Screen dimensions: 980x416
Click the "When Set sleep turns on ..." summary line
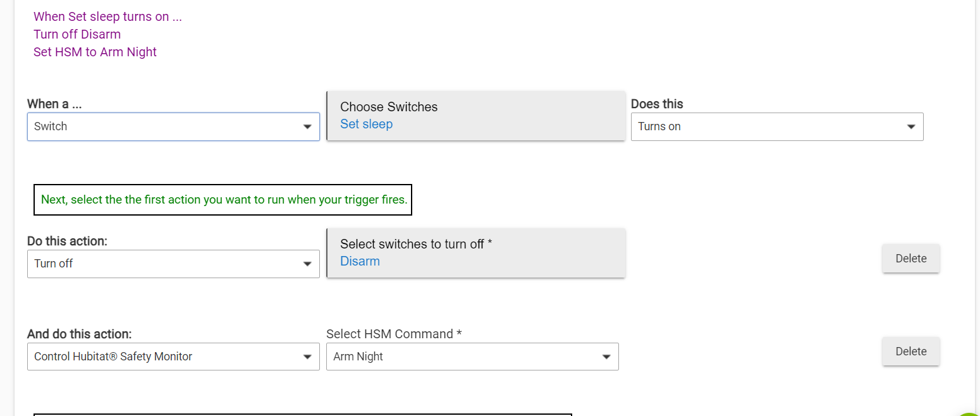107,16
